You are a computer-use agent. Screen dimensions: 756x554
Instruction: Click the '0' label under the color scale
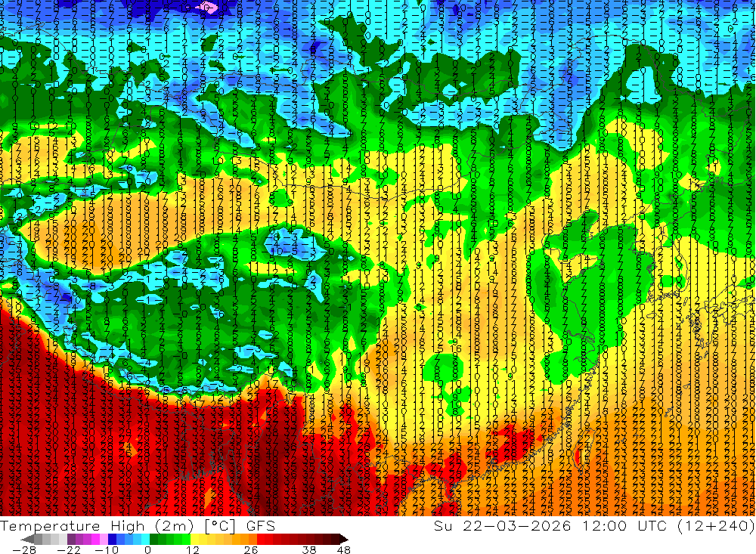coord(148,549)
